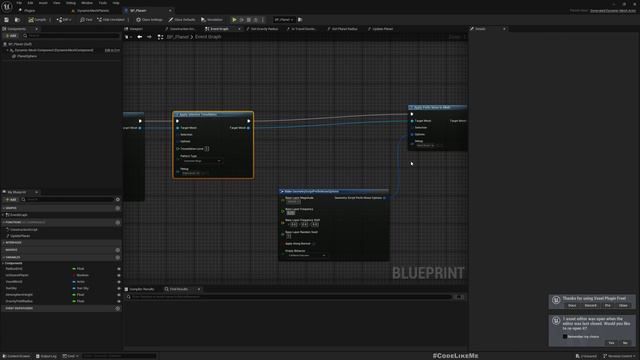
Task: Save the blueprint with the Save icon
Action: pos(7,20)
